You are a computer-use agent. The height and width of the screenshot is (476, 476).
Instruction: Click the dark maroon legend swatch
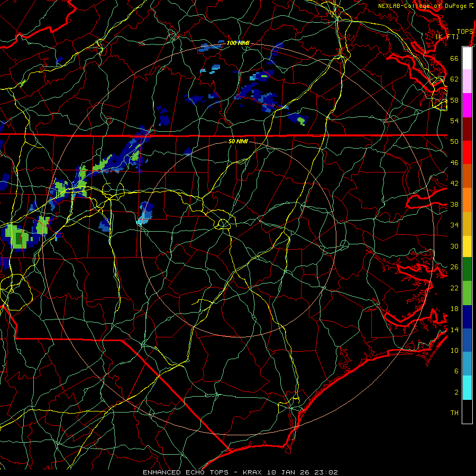(x=467, y=129)
